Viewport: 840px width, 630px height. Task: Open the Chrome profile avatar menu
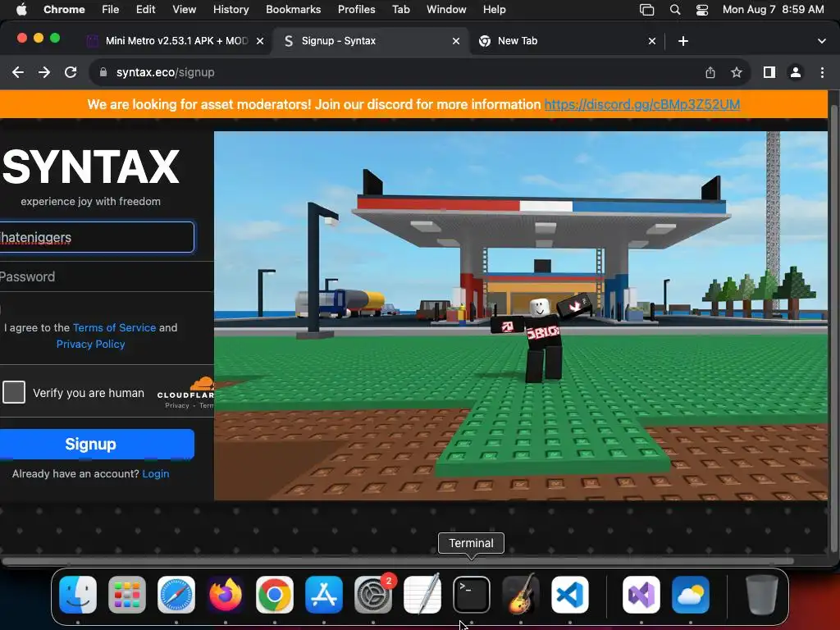coord(796,72)
